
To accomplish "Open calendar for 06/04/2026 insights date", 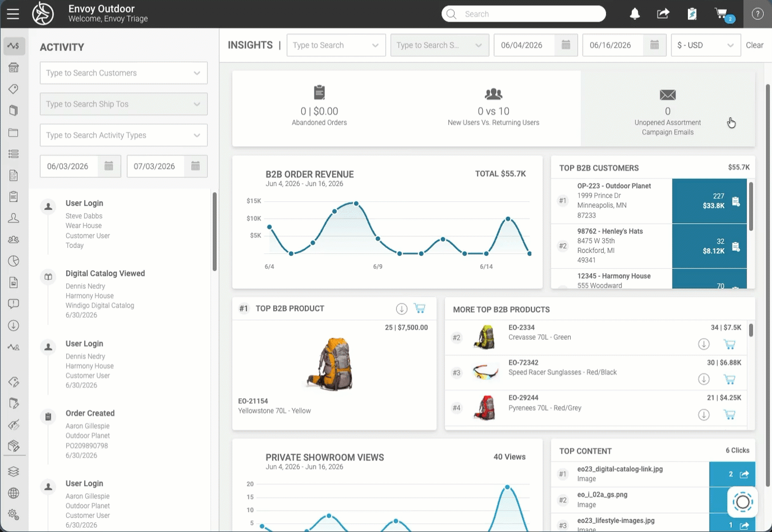I will tap(566, 45).
